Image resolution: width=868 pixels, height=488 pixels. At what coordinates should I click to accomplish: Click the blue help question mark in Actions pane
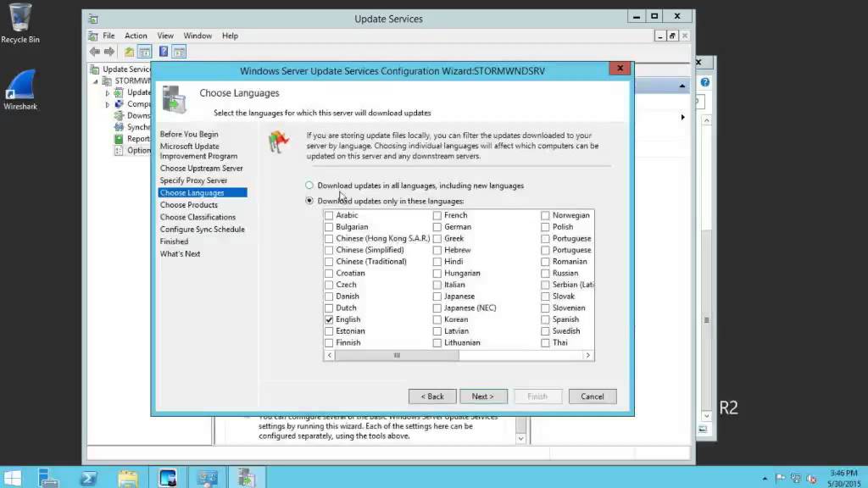click(x=704, y=82)
